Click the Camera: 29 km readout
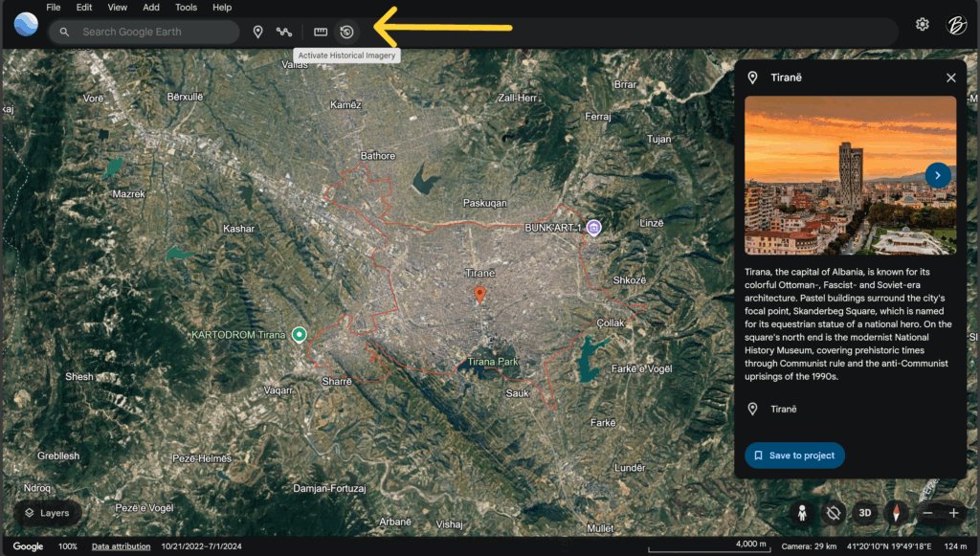 (809, 546)
